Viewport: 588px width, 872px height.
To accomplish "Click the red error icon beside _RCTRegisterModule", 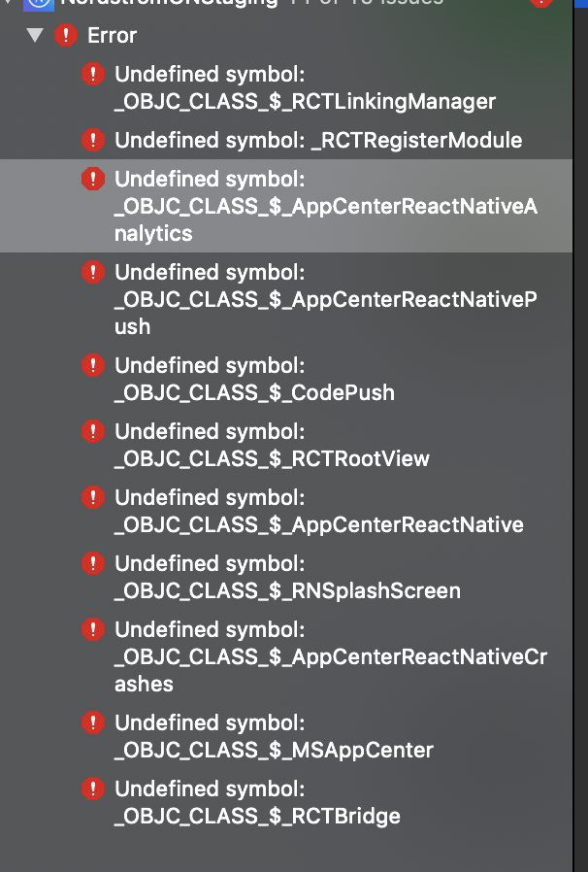I will coord(93,140).
